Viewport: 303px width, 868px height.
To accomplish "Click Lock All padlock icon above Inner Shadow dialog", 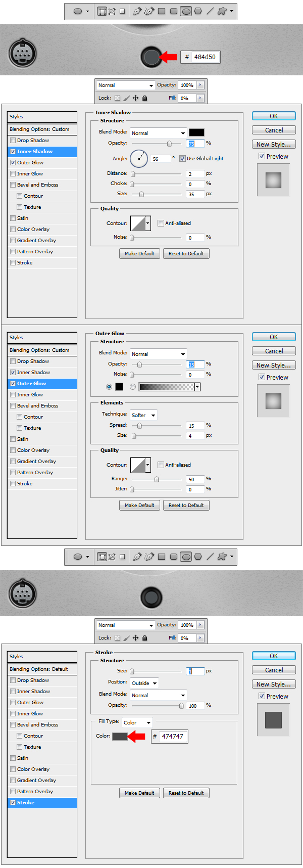I will click(145, 98).
